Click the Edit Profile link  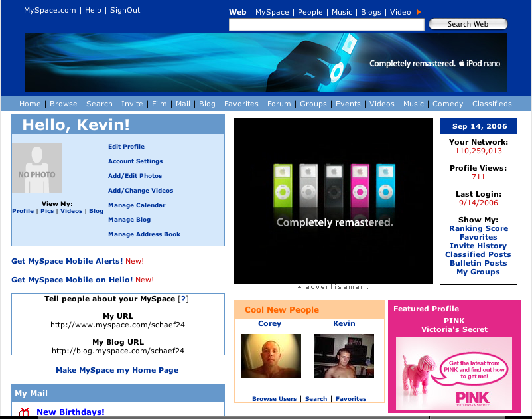click(x=126, y=147)
